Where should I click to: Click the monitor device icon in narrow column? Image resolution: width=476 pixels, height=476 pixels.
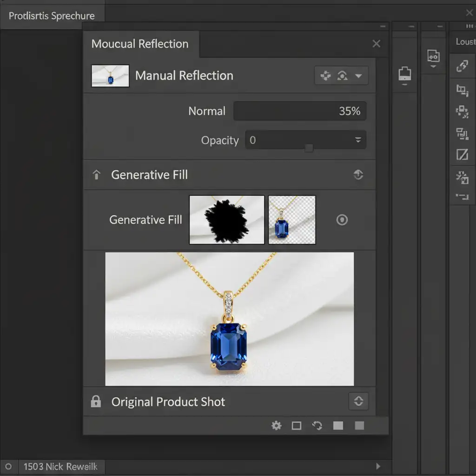(405, 74)
